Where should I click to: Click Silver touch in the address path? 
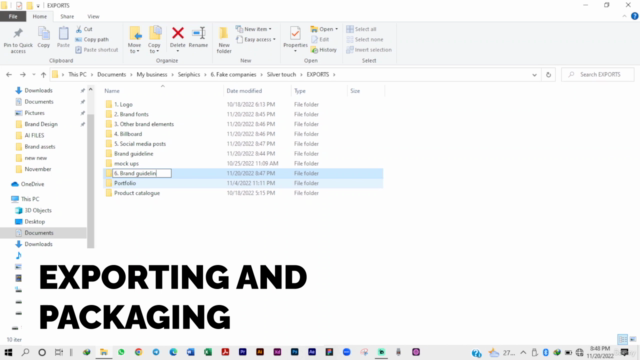[281, 74]
